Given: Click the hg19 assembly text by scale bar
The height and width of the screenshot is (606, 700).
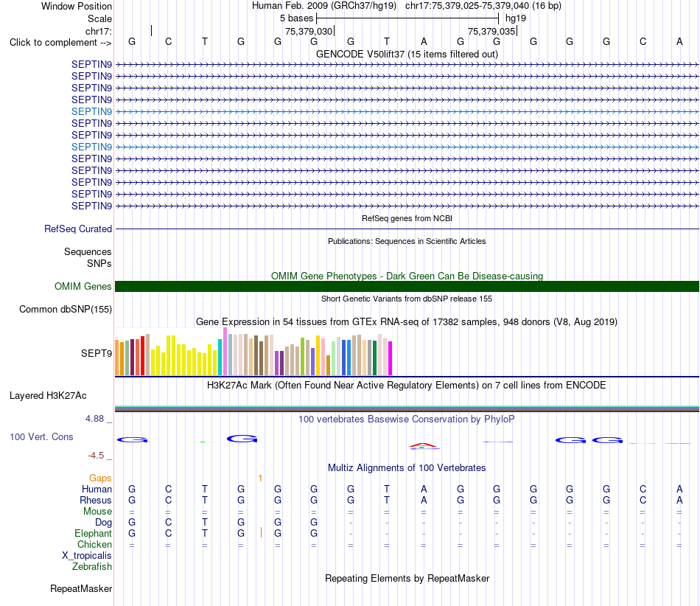Looking at the screenshot, I should coord(516,18).
